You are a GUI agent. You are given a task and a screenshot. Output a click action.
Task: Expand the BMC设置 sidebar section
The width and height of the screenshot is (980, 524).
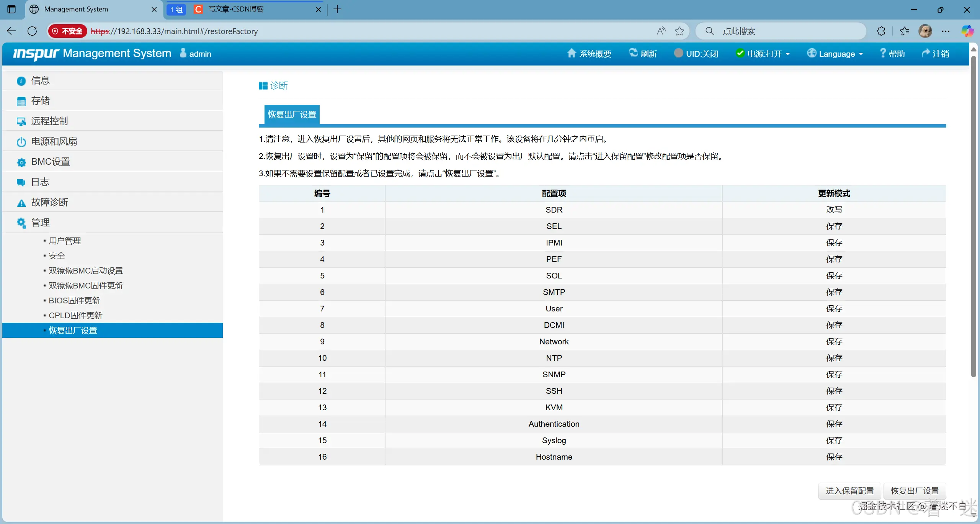pos(51,162)
